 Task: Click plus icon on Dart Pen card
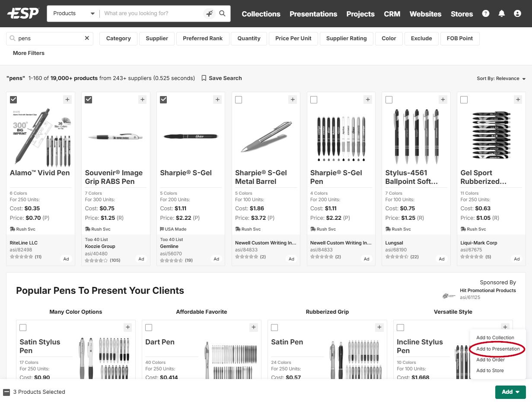pyautogui.click(x=254, y=327)
